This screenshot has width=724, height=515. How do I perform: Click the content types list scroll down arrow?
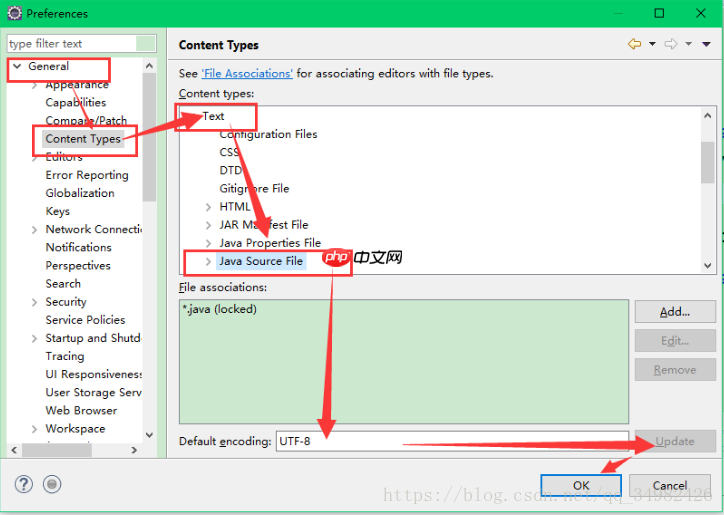(x=707, y=266)
